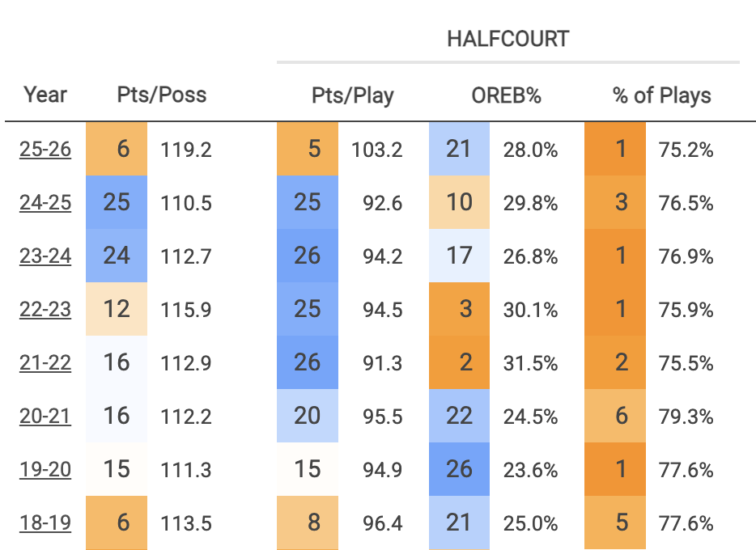
Task: Click the dark blue OREB% rank 26 cell
Action: [x=459, y=469]
